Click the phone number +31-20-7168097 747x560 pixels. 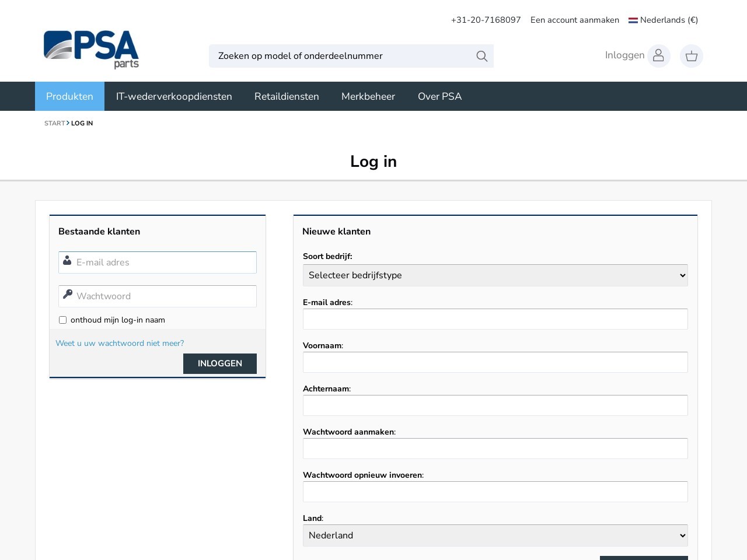tap(486, 20)
